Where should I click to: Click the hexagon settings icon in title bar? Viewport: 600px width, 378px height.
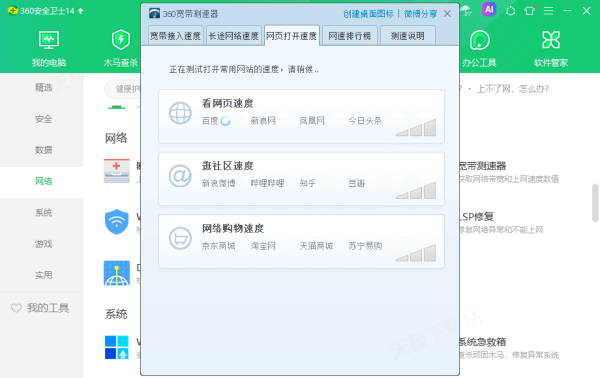click(x=510, y=11)
